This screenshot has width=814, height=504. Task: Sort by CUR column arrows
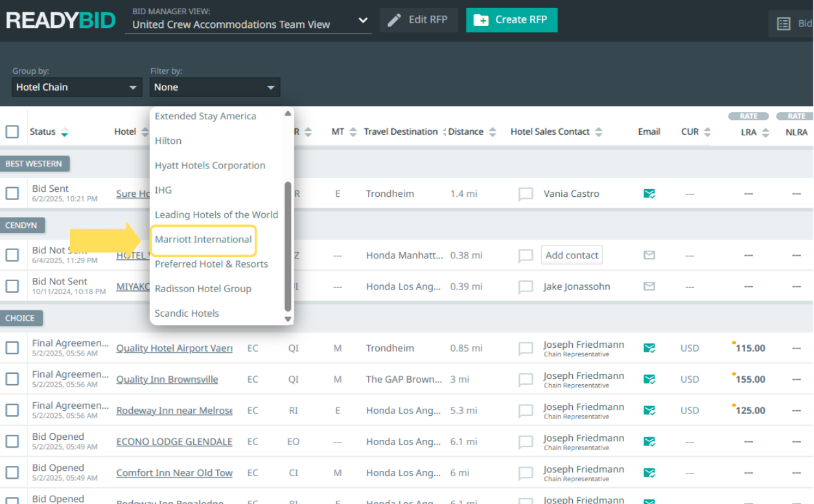[x=707, y=132]
